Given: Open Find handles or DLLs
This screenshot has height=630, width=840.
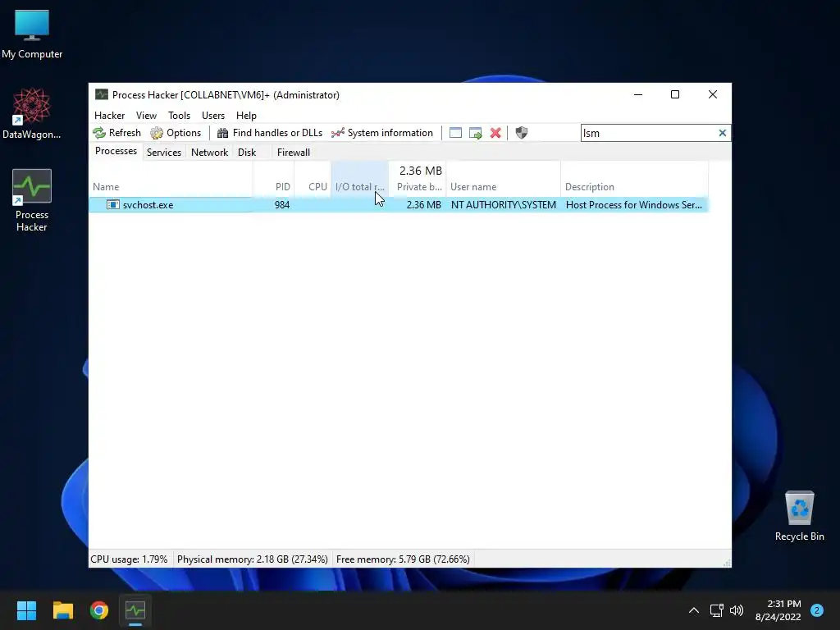Looking at the screenshot, I should click(x=269, y=133).
